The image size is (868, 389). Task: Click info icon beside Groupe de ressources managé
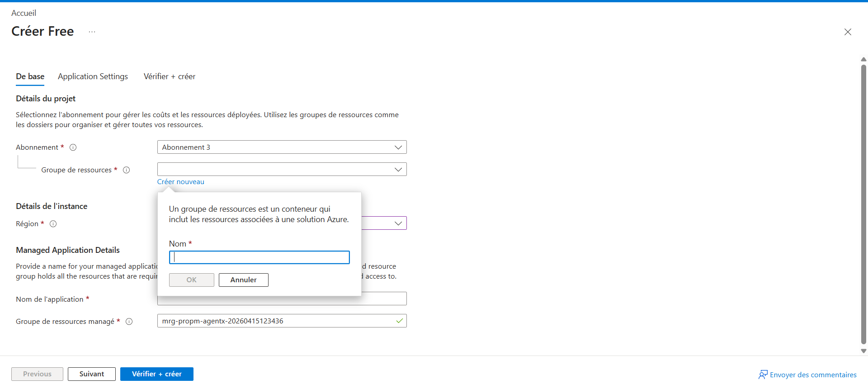(129, 322)
